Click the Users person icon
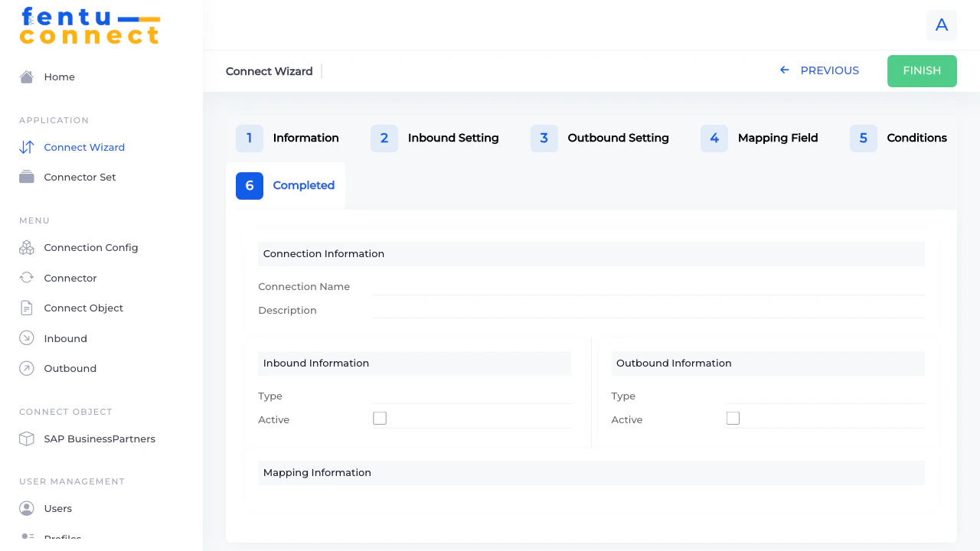 coord(27,508)
